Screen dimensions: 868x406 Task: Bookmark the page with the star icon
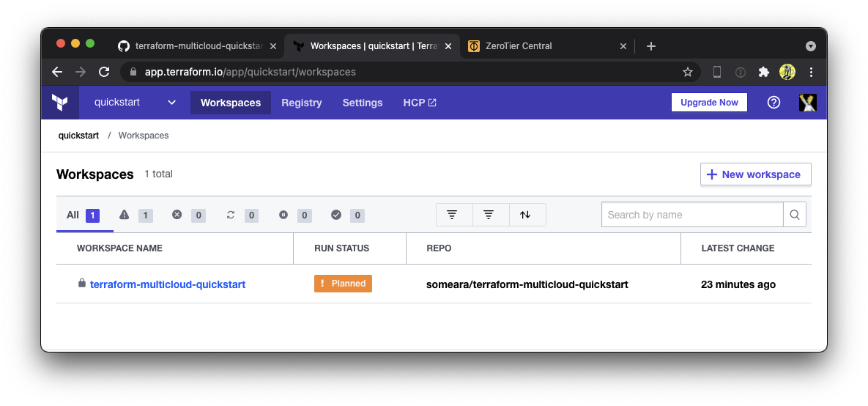click(x=688, y=72)
